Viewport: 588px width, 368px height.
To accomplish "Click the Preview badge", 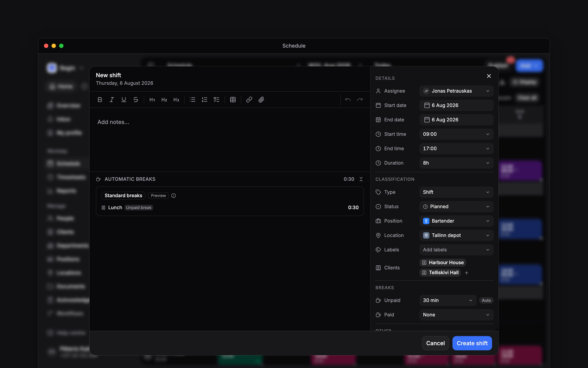I will [x=158, y=195].
